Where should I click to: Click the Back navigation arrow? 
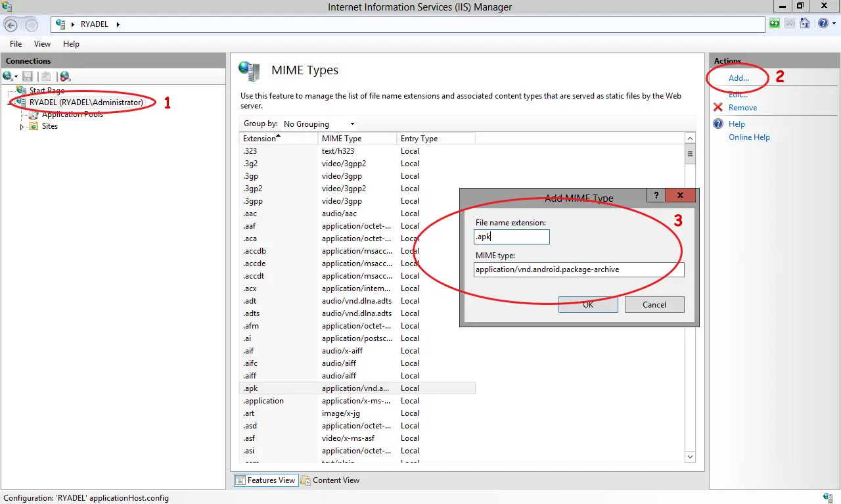(11, 25)
